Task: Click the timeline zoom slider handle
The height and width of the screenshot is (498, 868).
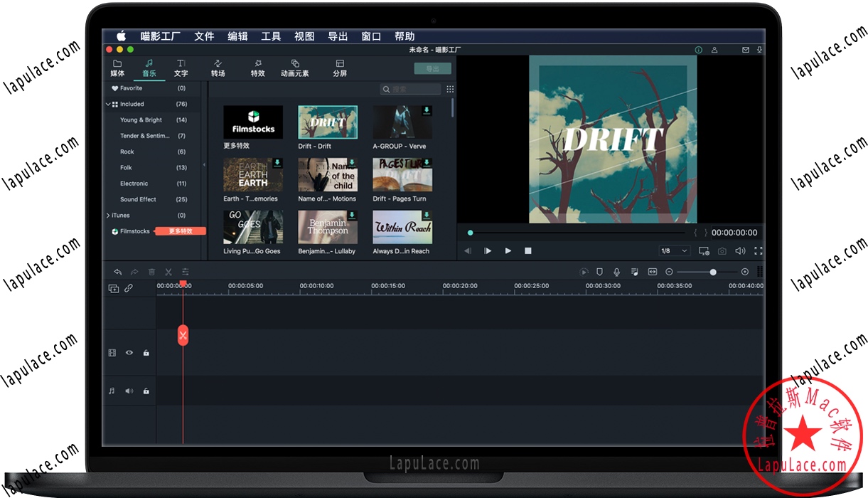Action: pos(713,272)
